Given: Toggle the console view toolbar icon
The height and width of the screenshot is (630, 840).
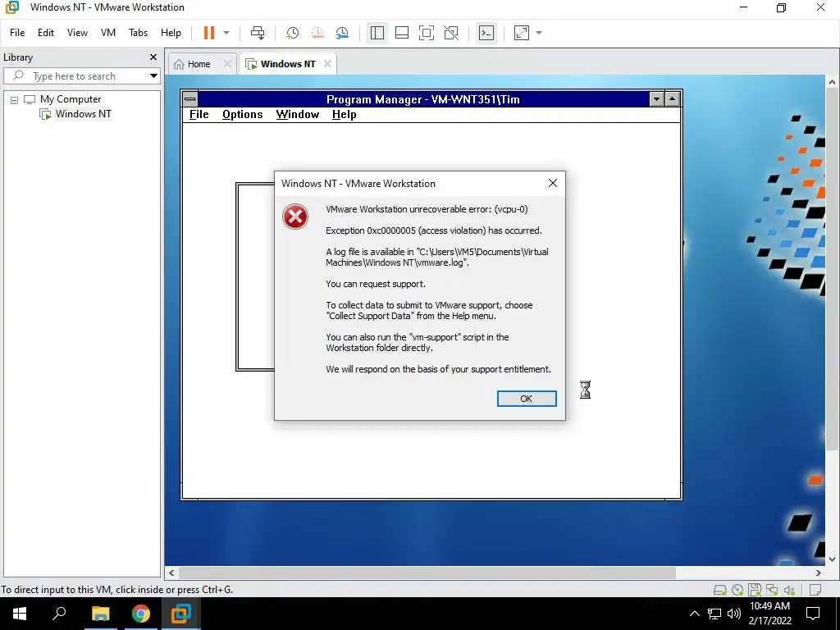Looking at the screenshot, I should point(486,33).
